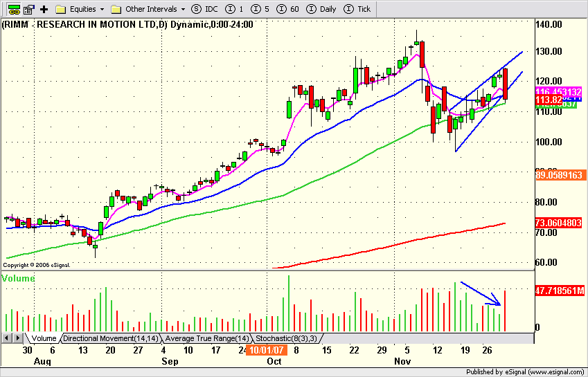Expand the Other Intervals dropdown arrow

point(183,9)
